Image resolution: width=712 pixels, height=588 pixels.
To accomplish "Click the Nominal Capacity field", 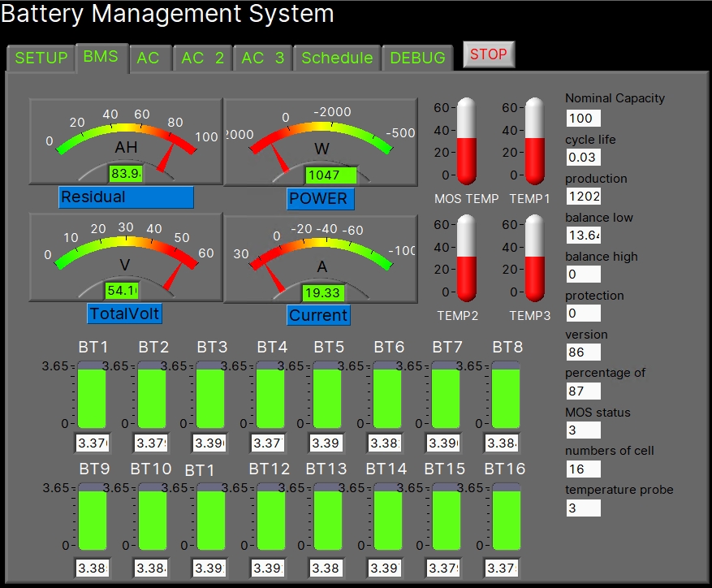I will click(584, 118).
